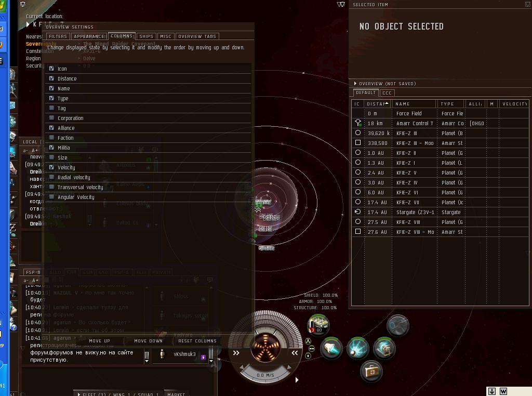Select the Stargate (Z3V-1 overview row
Screen dimensions: 532x396
(440, 212)
